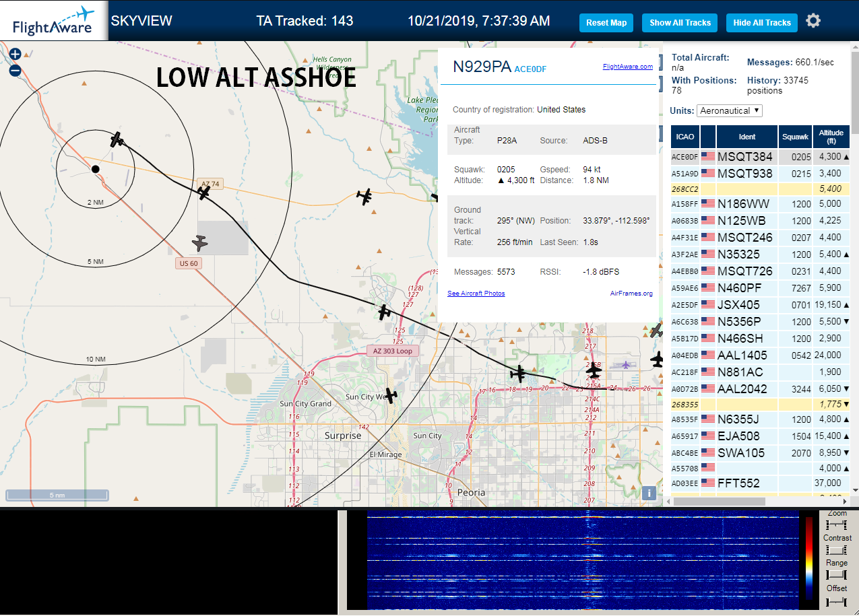Select grey aircraft icon above US 60
Screen dimensions: 859x616
200,242
